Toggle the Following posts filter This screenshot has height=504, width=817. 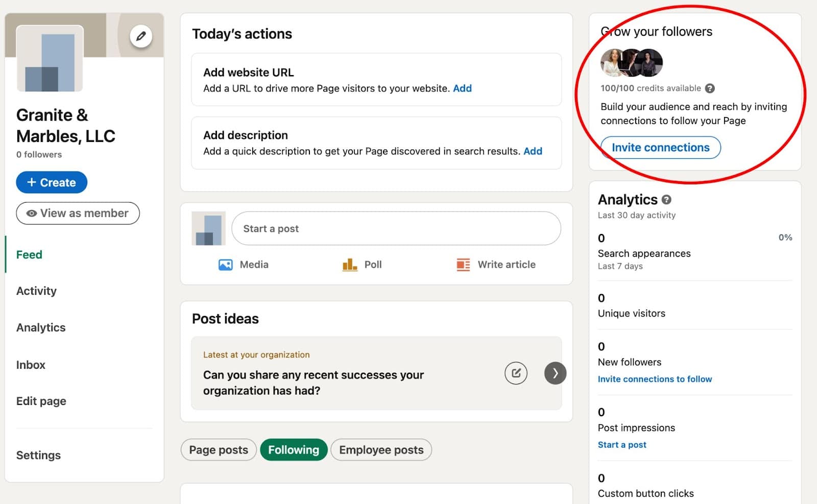pyautogui.click(x=294, y=450)
